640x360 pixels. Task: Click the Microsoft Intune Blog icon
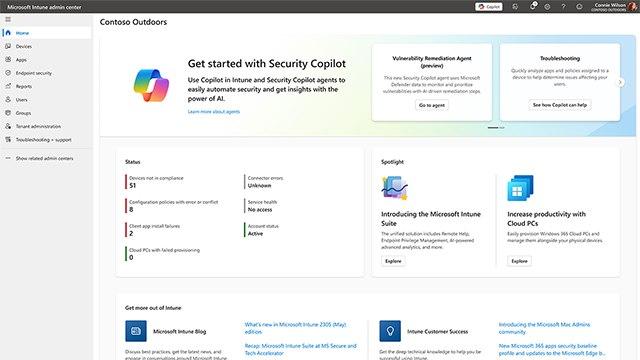click(x=136, y=331)
